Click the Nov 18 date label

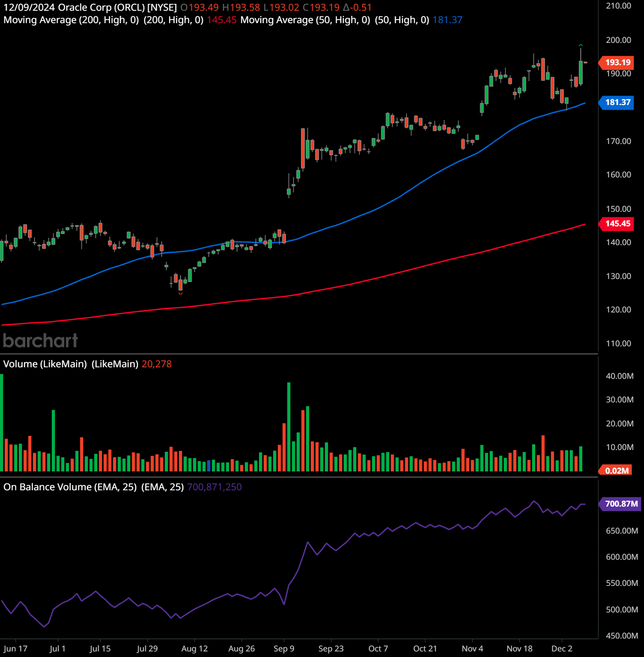click(519, 648)
